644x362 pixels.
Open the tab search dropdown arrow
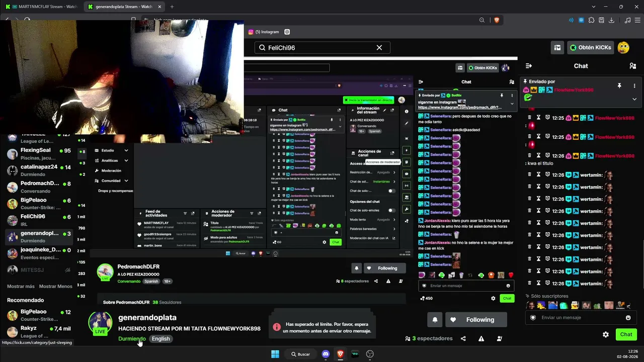coord(594,7)
